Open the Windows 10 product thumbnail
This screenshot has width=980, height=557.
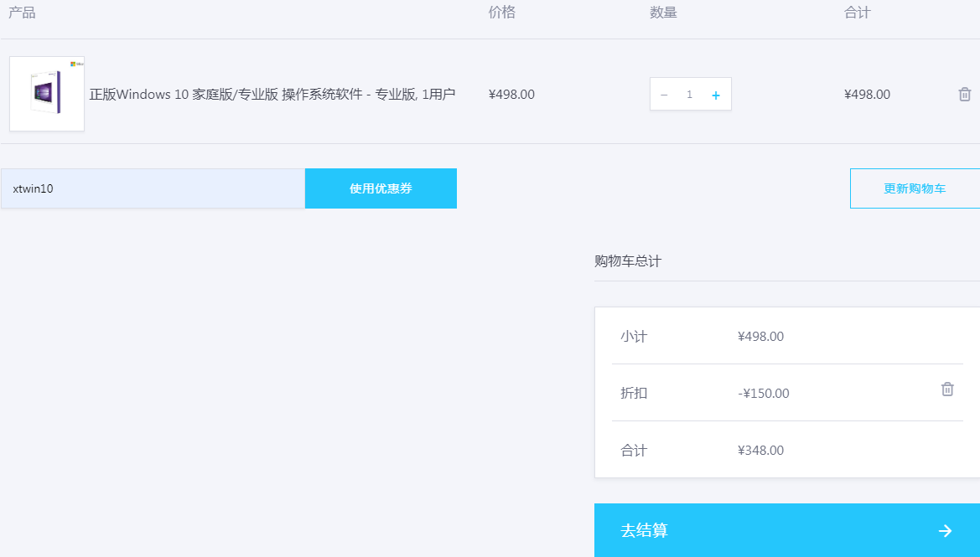click(x=47, y=94)
